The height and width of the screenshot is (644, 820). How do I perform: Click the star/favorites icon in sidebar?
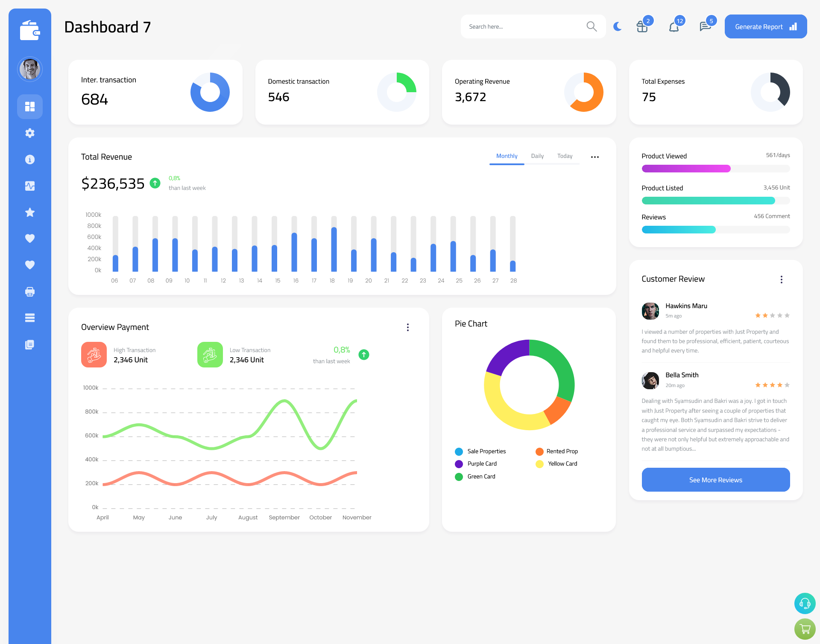coord(29,213)
